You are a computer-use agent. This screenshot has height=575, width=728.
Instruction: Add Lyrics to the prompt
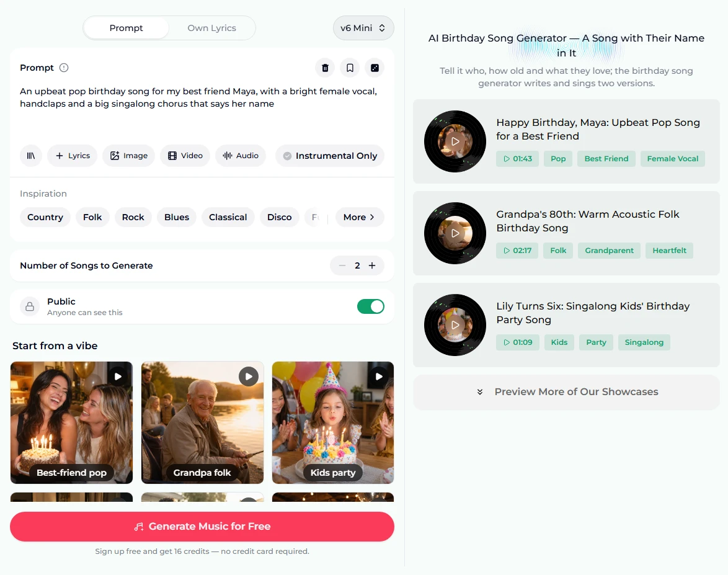click(73, 156)
